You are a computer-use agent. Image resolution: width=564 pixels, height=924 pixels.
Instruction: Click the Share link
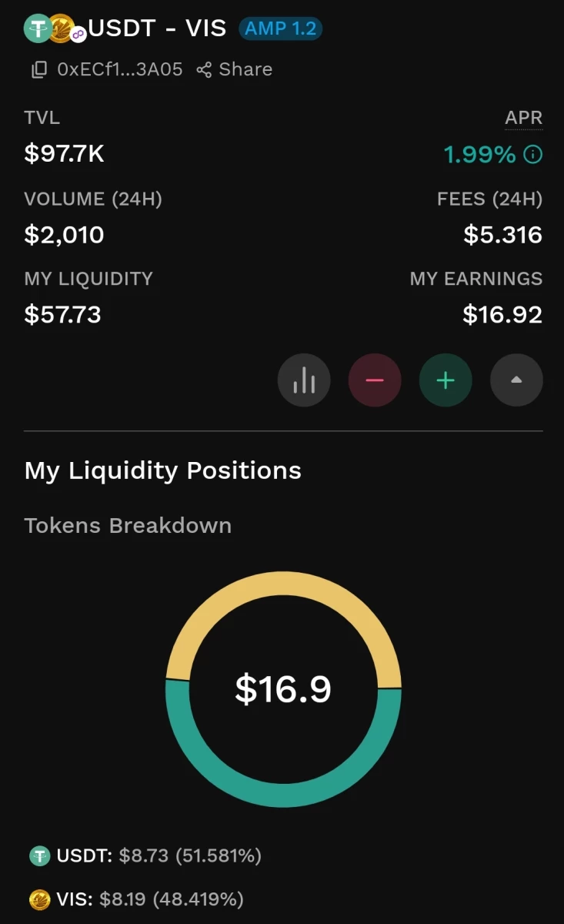(x=245, y=69)
